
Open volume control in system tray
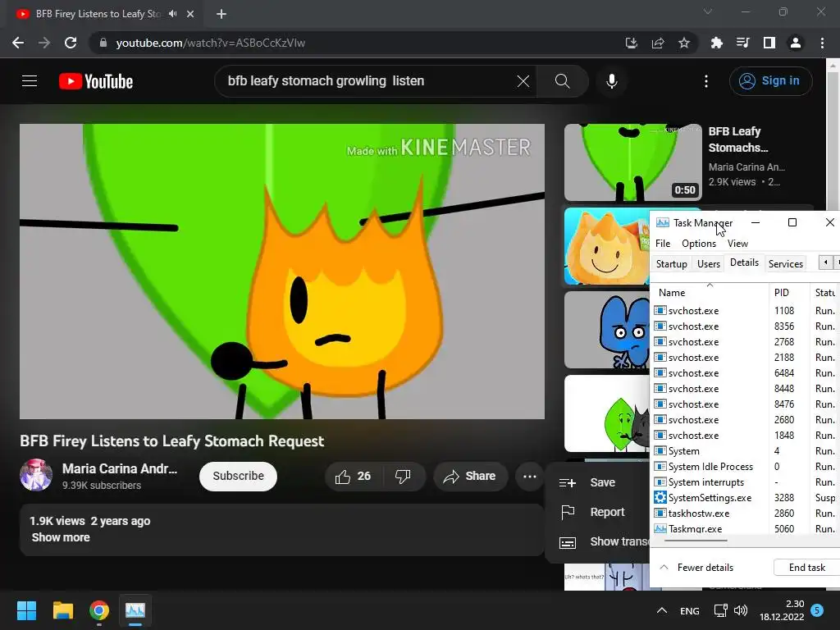(x=741, y=610)
